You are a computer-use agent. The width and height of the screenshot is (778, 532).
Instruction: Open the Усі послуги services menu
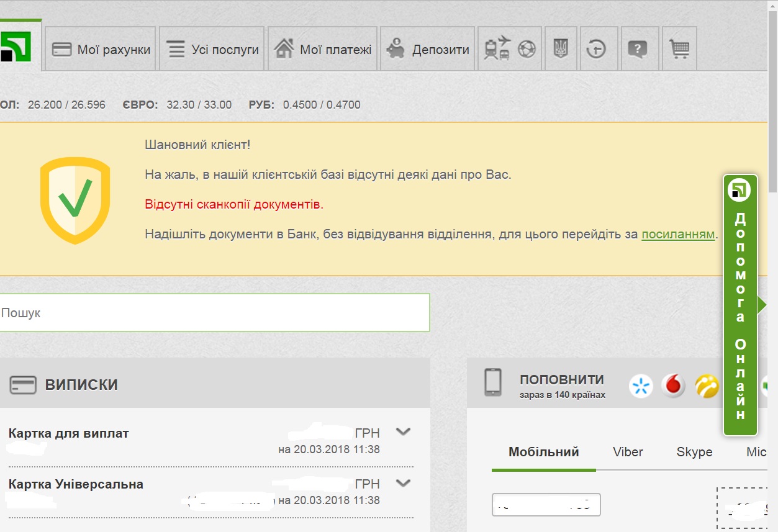[x=212, y=49]
